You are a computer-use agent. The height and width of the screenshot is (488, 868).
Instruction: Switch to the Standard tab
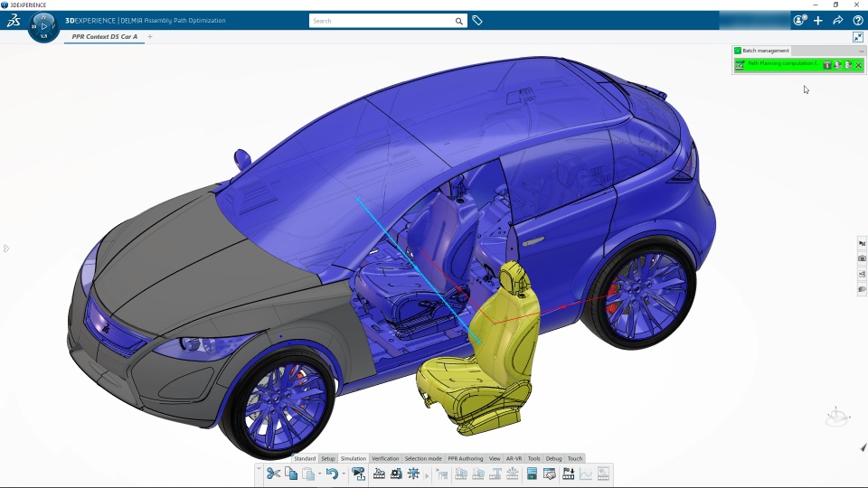(305, 459)
